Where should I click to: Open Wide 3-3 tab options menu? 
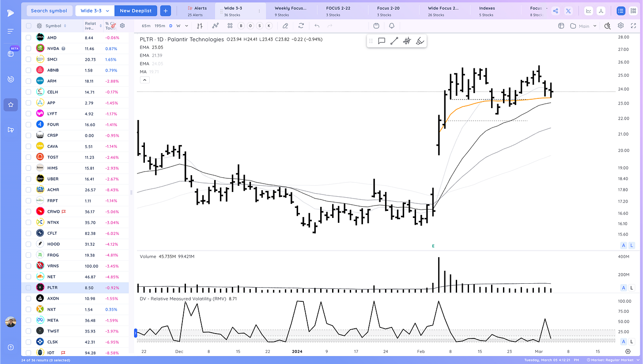point(259,11)
